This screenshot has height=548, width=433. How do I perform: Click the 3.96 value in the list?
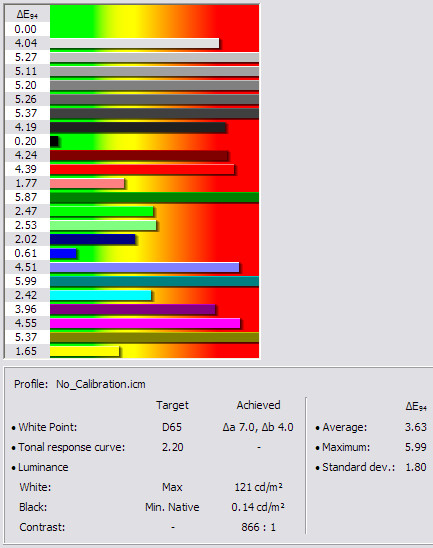coord(26,309)
